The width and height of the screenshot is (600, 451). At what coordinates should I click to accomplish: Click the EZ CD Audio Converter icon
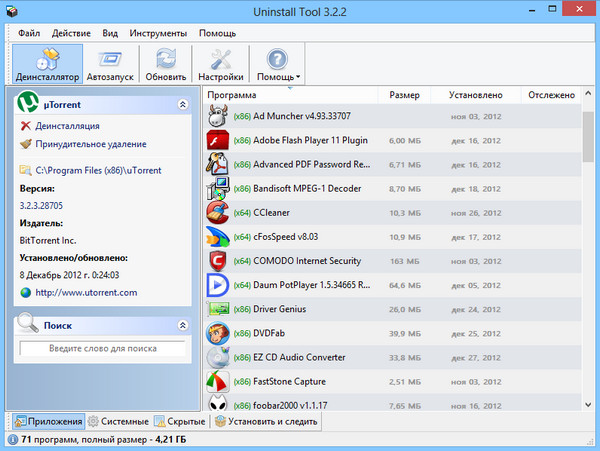pos(218,357)
